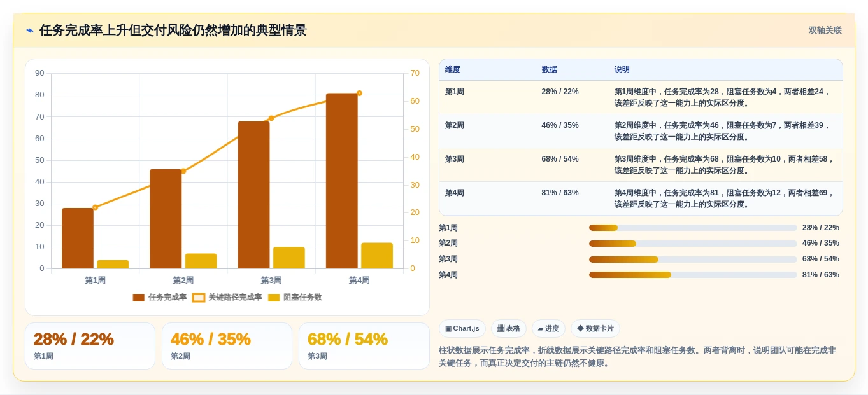Click the 阻塞任务数 legend color box
The image size is (868, 395).
(274, 297)
